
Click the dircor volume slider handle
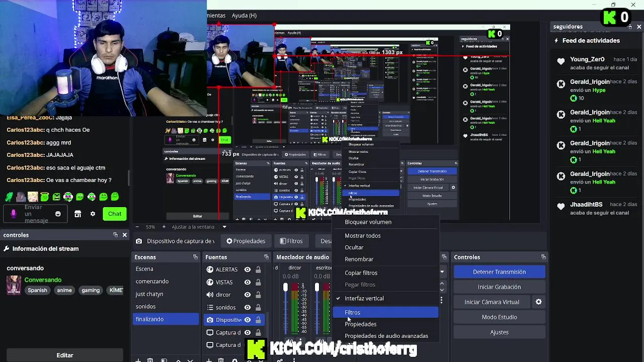286,287
